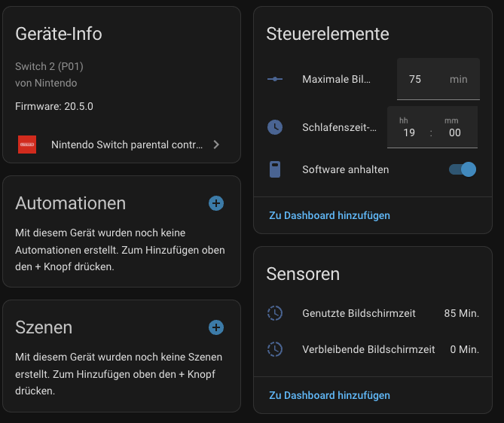Toggle the Software anhalten switch
The height and width of the screenshot is (423, 504).
(x=463, y=169)
